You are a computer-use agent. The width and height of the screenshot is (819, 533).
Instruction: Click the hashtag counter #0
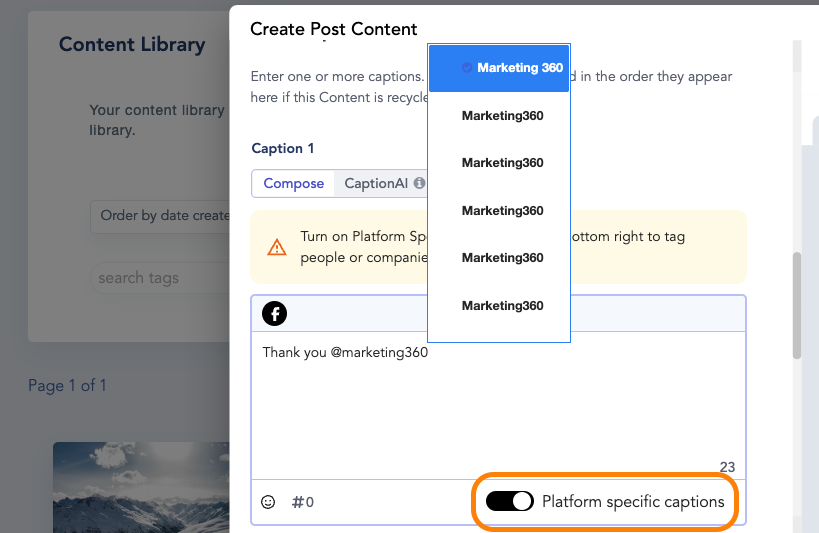tap(302, 502)
